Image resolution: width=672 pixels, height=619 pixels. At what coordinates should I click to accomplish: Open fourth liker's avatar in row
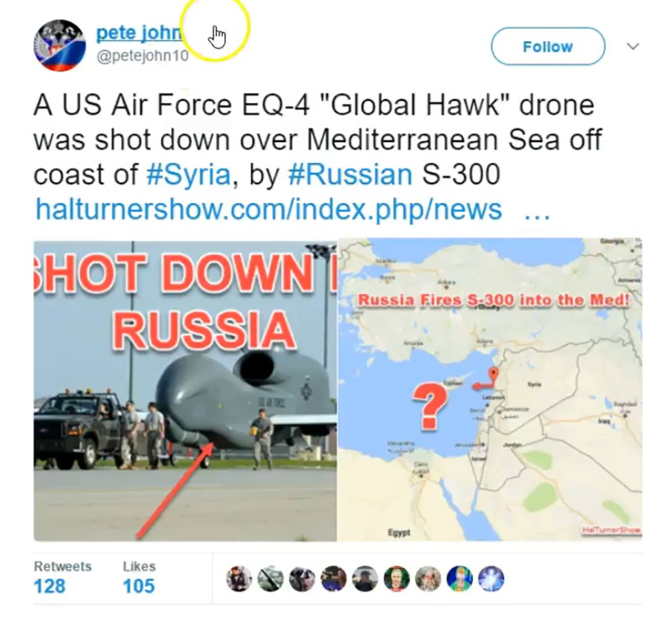click(333, 579)
